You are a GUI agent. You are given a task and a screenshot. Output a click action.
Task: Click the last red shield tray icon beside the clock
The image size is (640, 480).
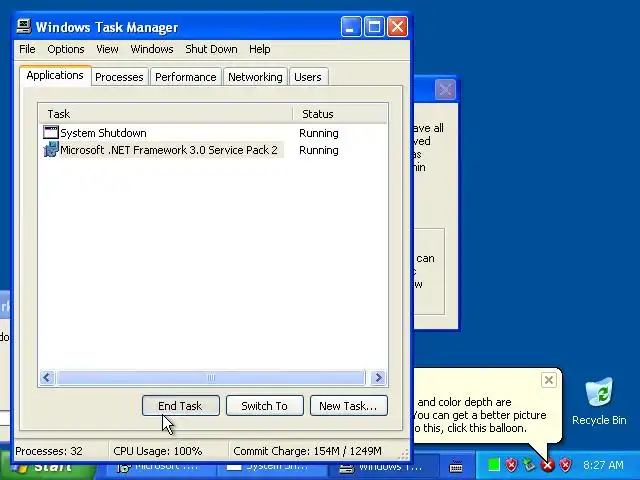point(566,464)
